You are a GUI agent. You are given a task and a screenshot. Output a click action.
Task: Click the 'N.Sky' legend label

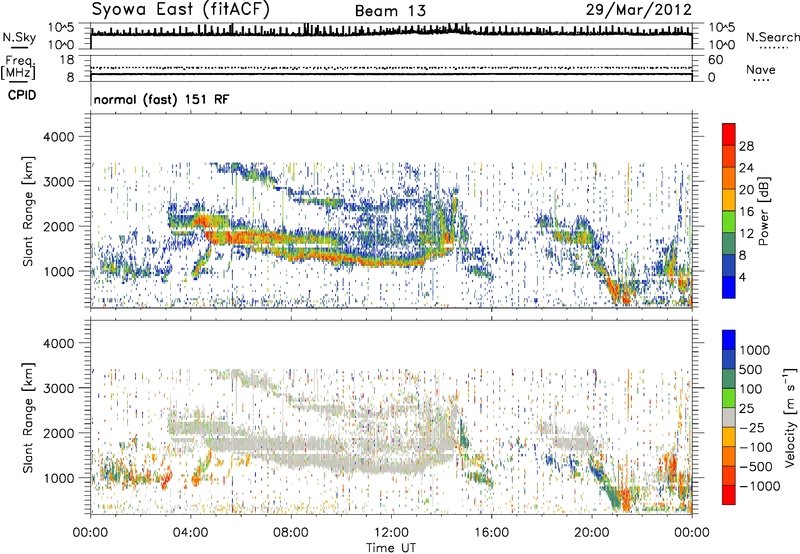pyautogui.click(x=19, y=37)
